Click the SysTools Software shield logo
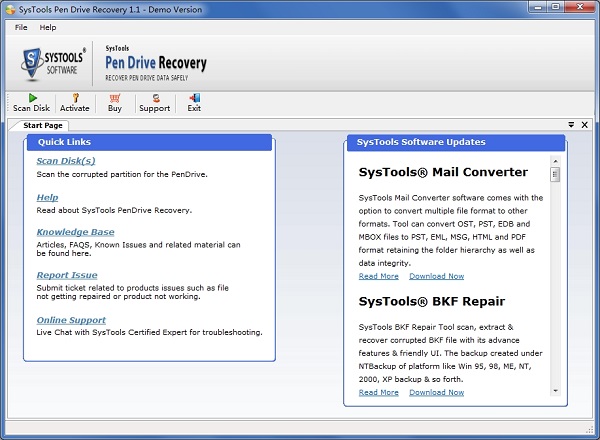The height and width of the screenshot is (440, 600). click(32, 64)
